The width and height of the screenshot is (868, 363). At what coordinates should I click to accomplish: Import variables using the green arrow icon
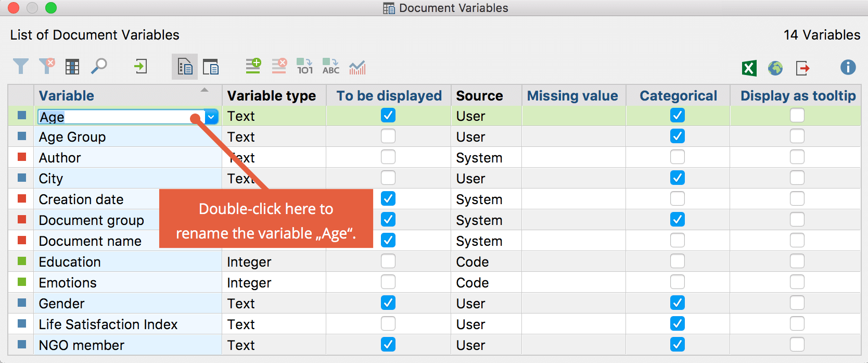141,66
